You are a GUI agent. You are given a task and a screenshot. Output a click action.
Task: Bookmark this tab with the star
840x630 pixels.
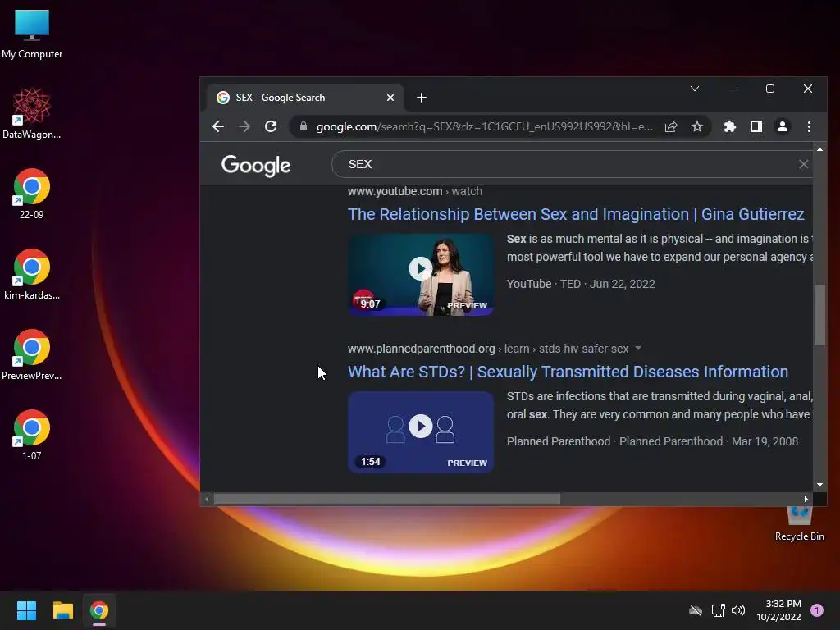697,126
